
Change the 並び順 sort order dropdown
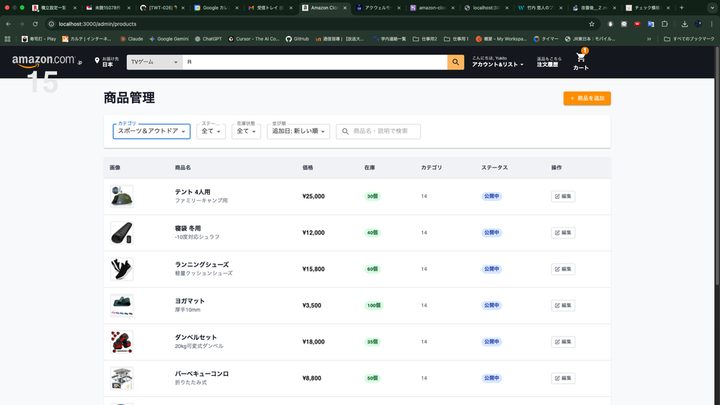pyautogui.click(x=299, y=131)
